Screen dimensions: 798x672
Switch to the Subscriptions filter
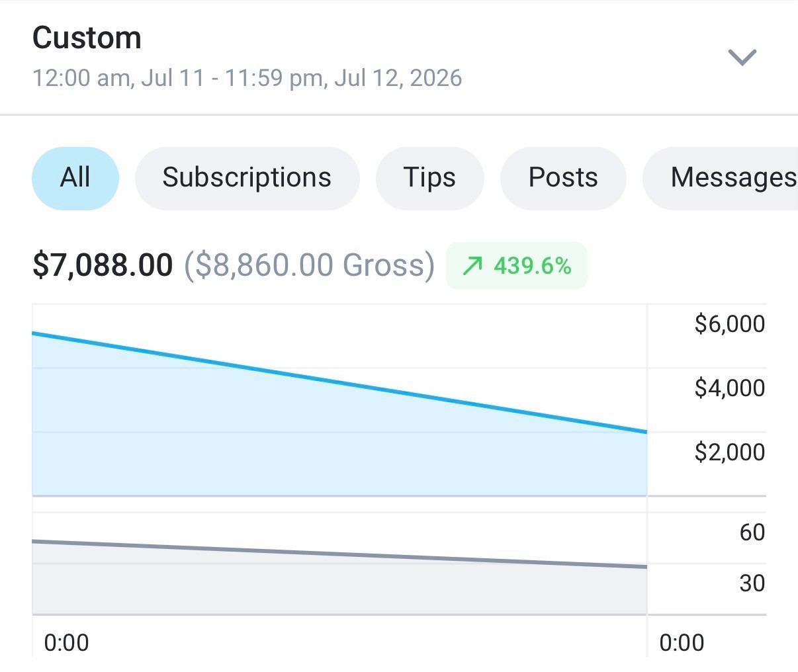pyautogui.click(x=247, y=178)
